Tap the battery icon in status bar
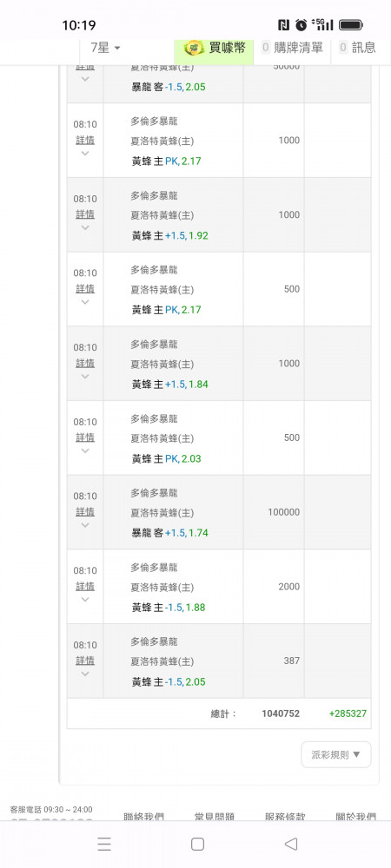Image resolution: width=391 pixels, height=868 pixels. coord(350,25)
